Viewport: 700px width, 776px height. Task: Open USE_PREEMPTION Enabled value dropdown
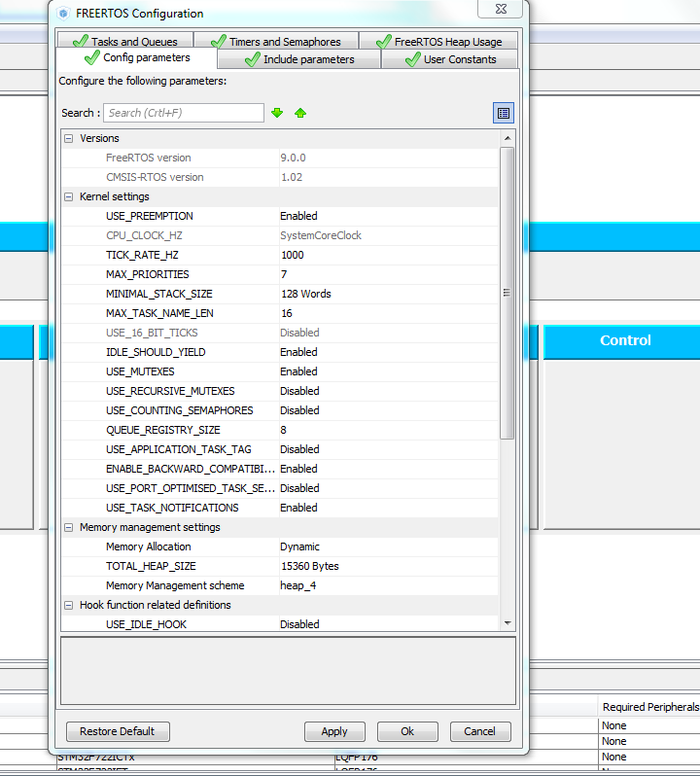pyautogui.click(x=388, y=216)
